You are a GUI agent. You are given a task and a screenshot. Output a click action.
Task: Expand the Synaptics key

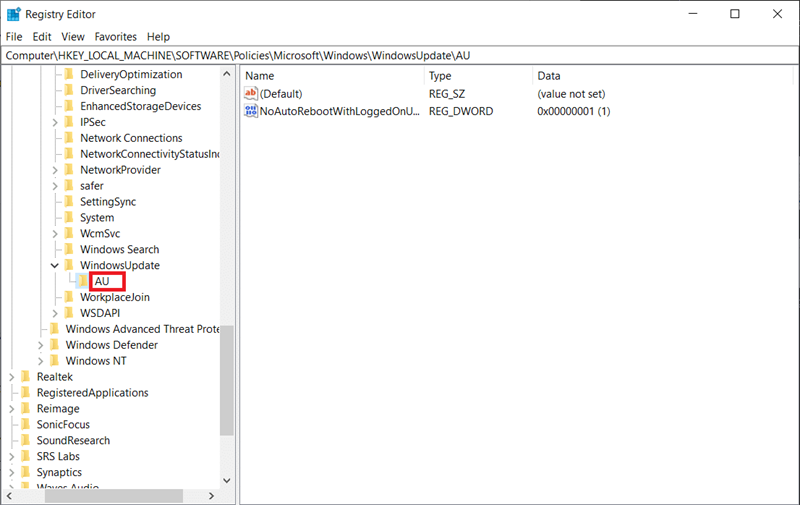click(x=11, y=472)
